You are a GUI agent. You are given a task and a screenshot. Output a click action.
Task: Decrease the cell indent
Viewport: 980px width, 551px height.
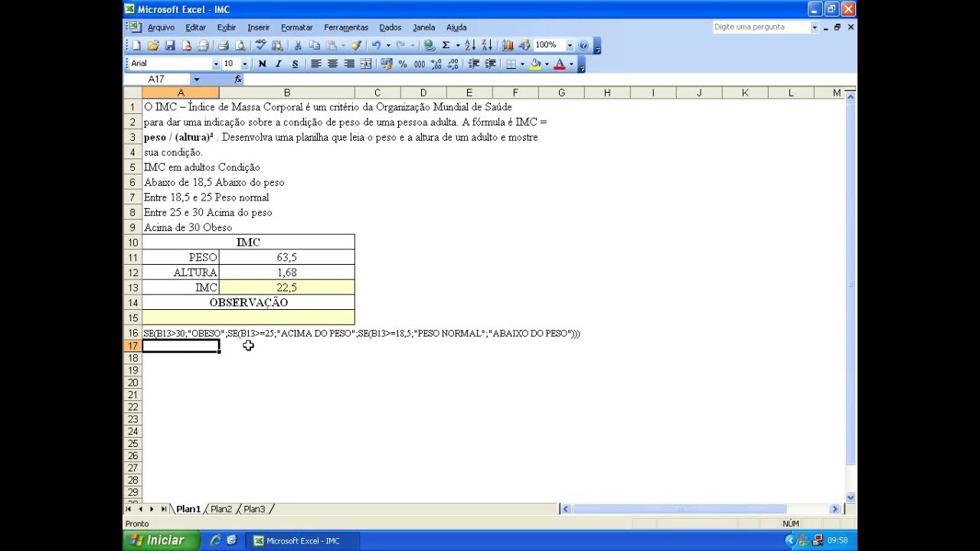click(x=474, y=64)
